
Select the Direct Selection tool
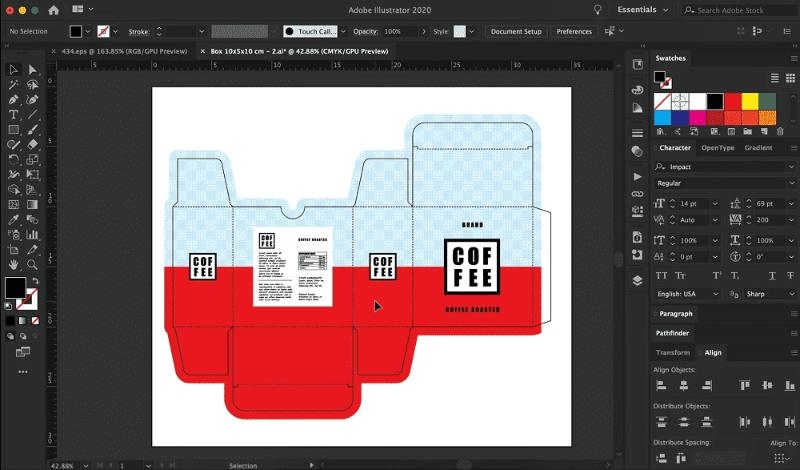click(x=33, y=70)
